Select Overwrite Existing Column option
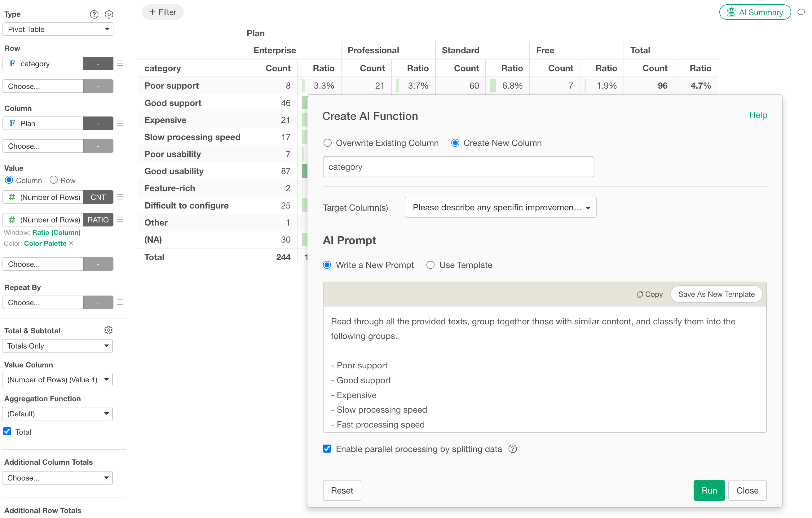The image size is (812, 518). pos(327,143)
